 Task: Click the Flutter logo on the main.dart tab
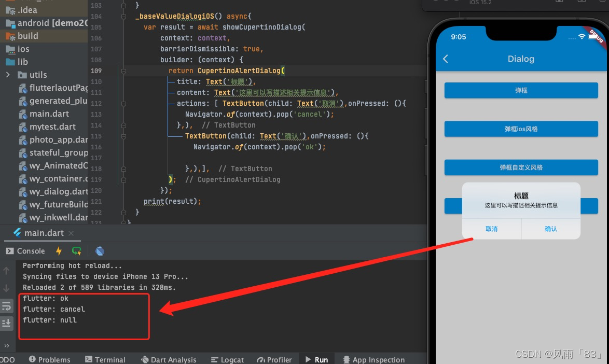(x=16, y=232)
